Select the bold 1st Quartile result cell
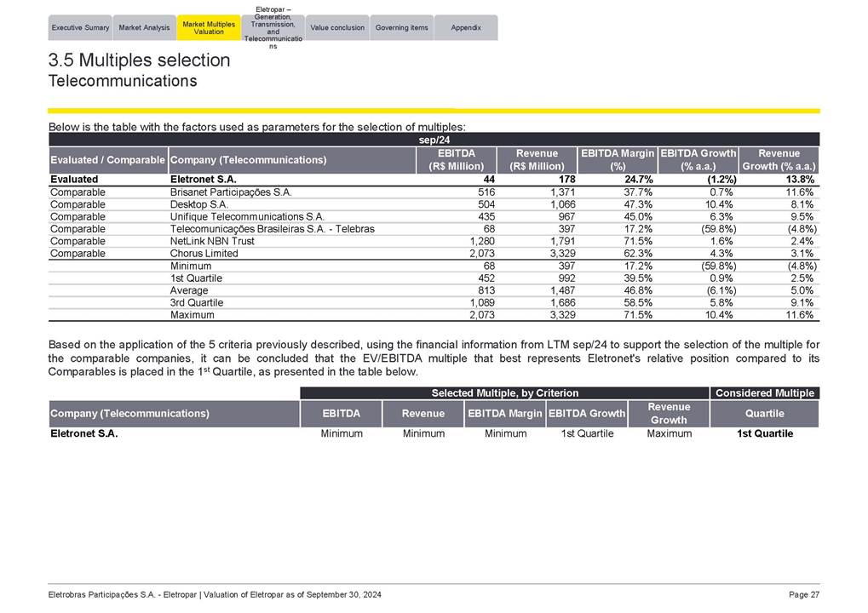This screenshot has width=868, height=613. point(764,434)
